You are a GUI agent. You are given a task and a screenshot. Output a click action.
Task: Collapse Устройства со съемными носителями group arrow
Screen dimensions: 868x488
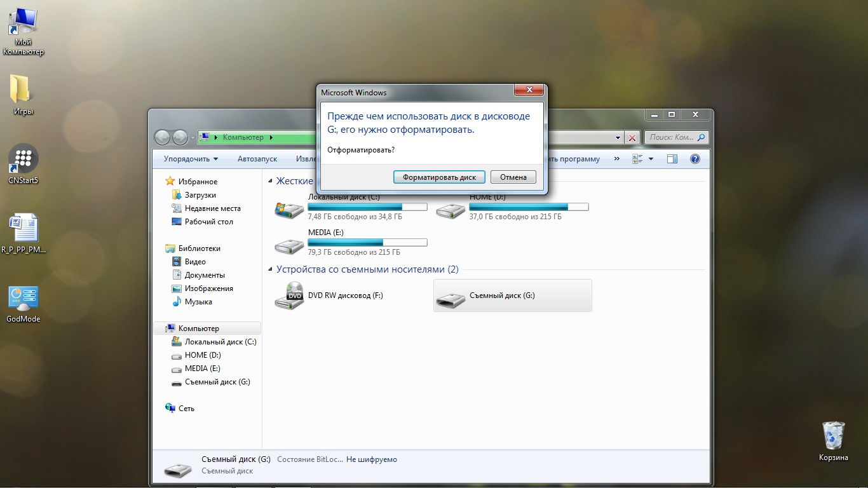click(271, 270)
